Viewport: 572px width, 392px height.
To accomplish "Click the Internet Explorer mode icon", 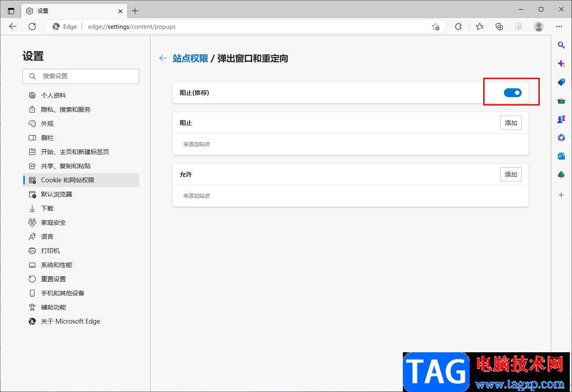I will point(519,26).
